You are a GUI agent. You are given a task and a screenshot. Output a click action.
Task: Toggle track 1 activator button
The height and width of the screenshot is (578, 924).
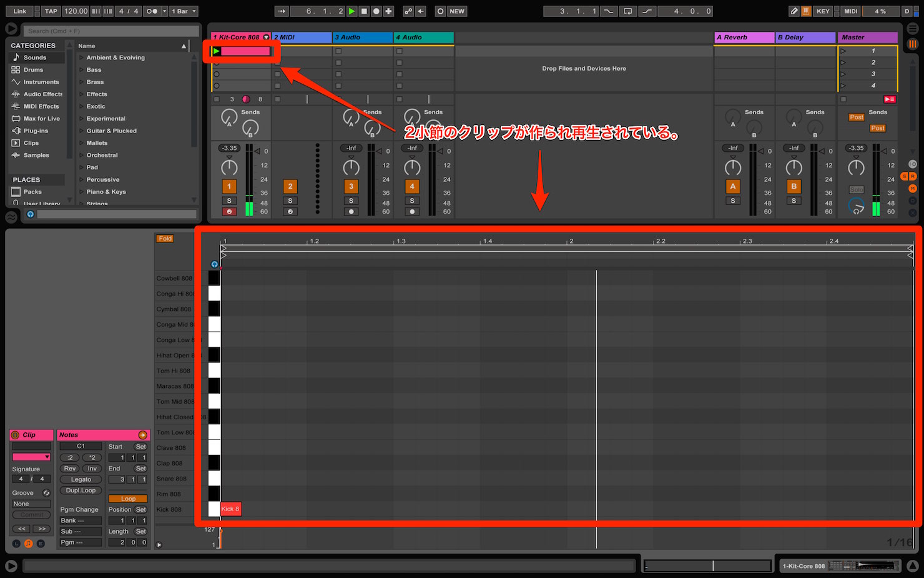coord(229,186)
